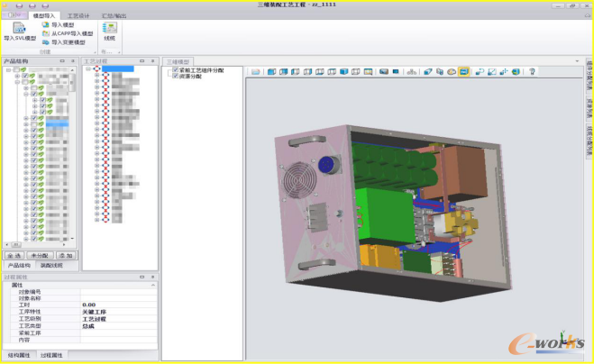Open the 汇总/输出 ribbon tab
This screenshot has width=594, height=364.
coord(114,15)
